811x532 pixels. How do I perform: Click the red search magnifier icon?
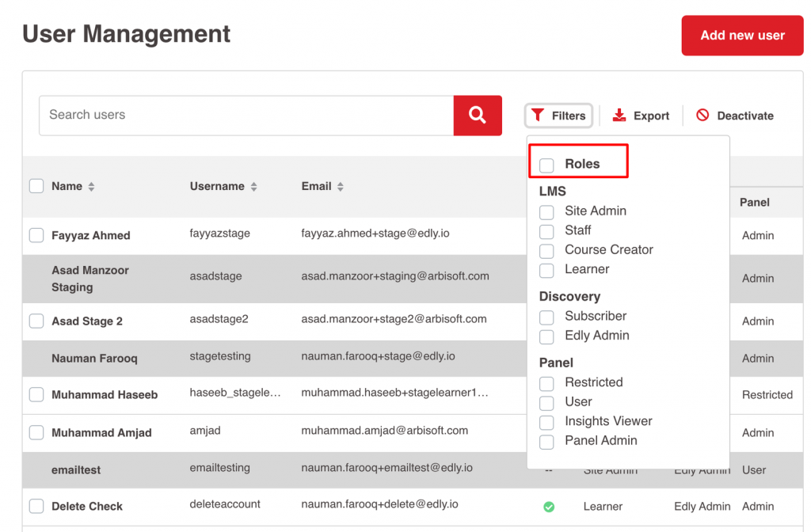tap(477, 115)
